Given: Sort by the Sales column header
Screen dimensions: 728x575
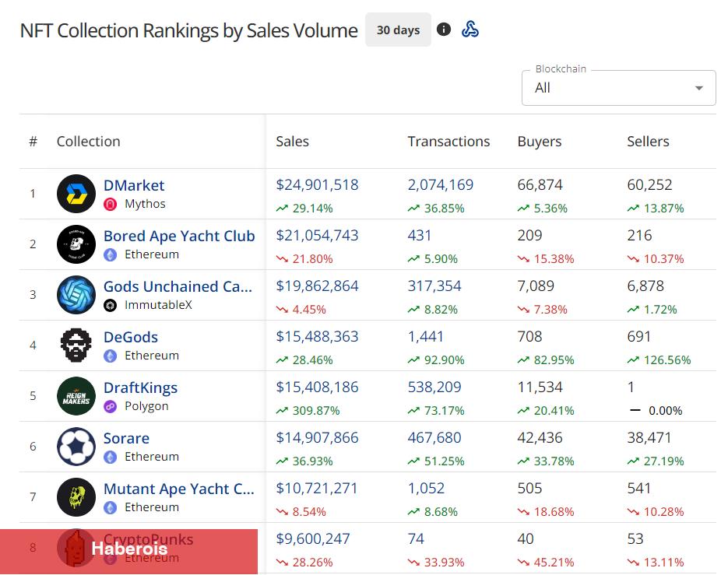Looking at the screenshot, I should [292, 142].
